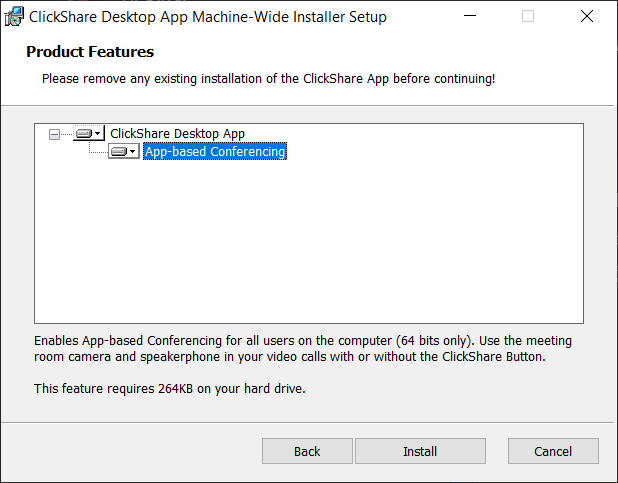Collapse the ClickShare Desktop App tree node
The height and width of the screenshot is (483, 618).
(x=54, y=134)
